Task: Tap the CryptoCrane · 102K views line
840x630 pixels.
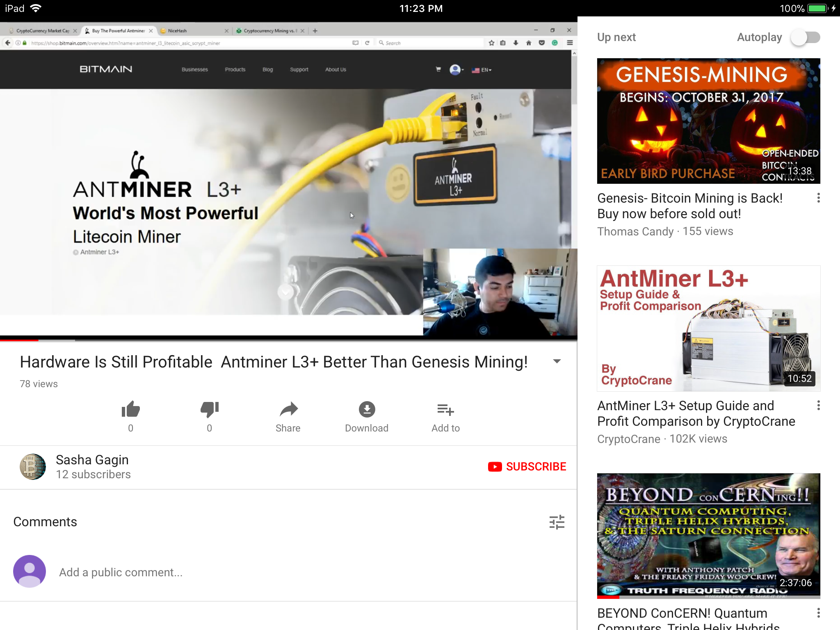Action: click(662, 439)
